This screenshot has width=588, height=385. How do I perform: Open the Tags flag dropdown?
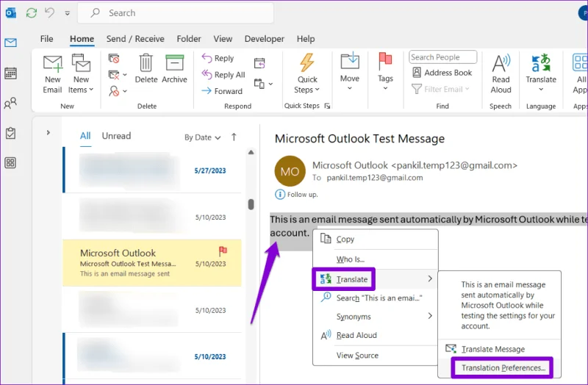385,72
